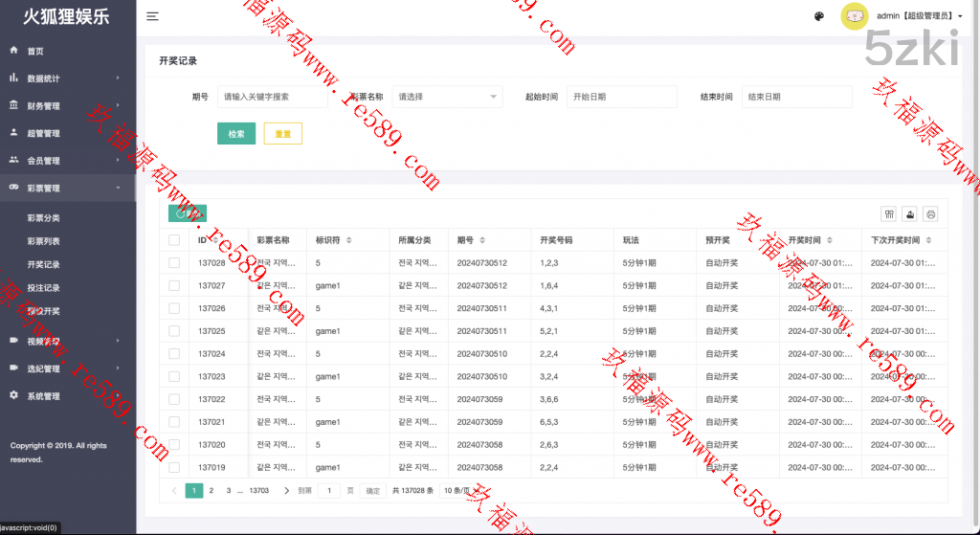This screenshot has width=980, height=535.
Task: Sort by 下次开奖时间 column arrows
Action: 928,240
